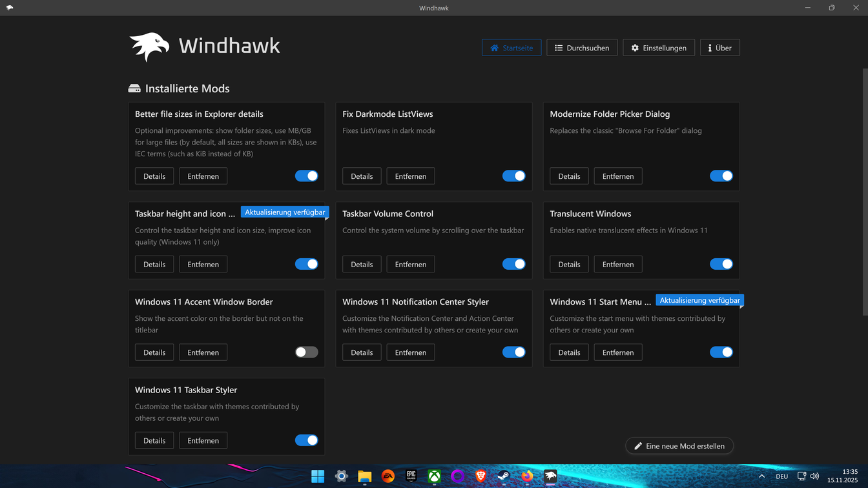The image size is (868, 488).
Task: Open Settings gear from the taskbar
Action: 341,476
